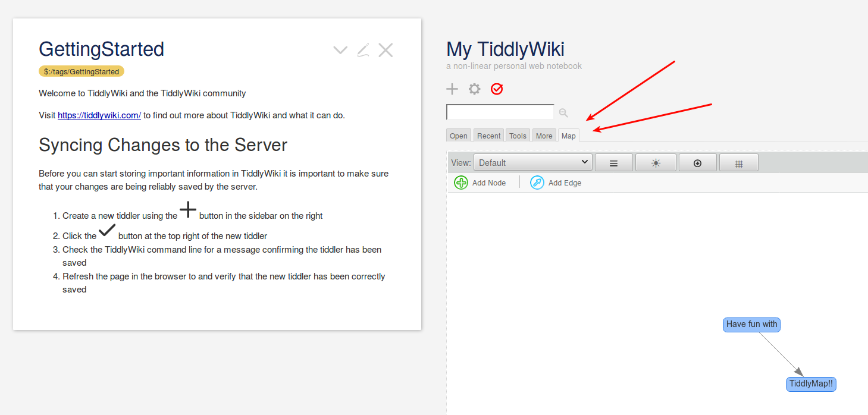Screen dimensions: 868x415
Task: Click the $:/tags/GettingStarted tag pill
Action: tap(82, 71)
